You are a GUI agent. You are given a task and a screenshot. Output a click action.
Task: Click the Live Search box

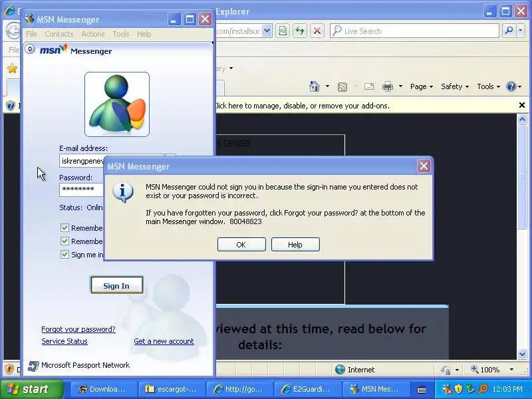[x=414, y=31]
